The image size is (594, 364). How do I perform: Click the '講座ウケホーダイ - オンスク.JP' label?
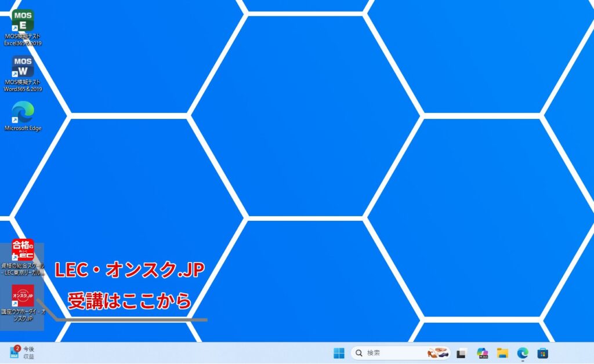[x=23, y=315]
